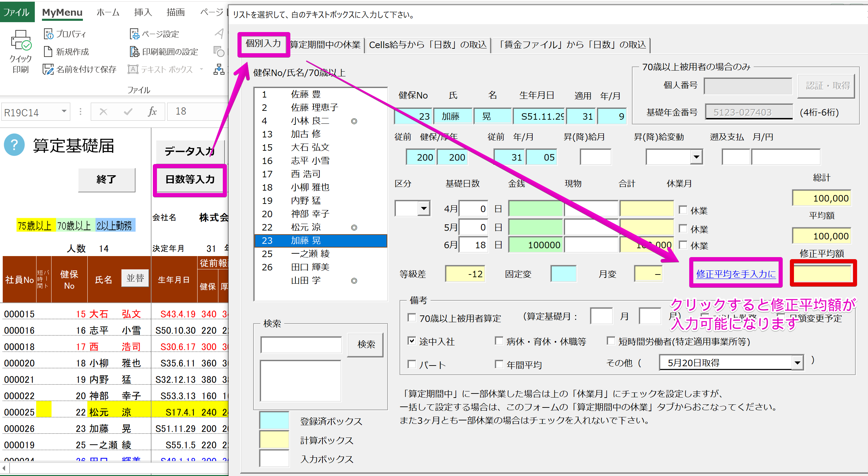Select 小林 良二 in the employee list
Image resolution: width=868 pixels, height=476 pixels.
click(x=320, y=121)
